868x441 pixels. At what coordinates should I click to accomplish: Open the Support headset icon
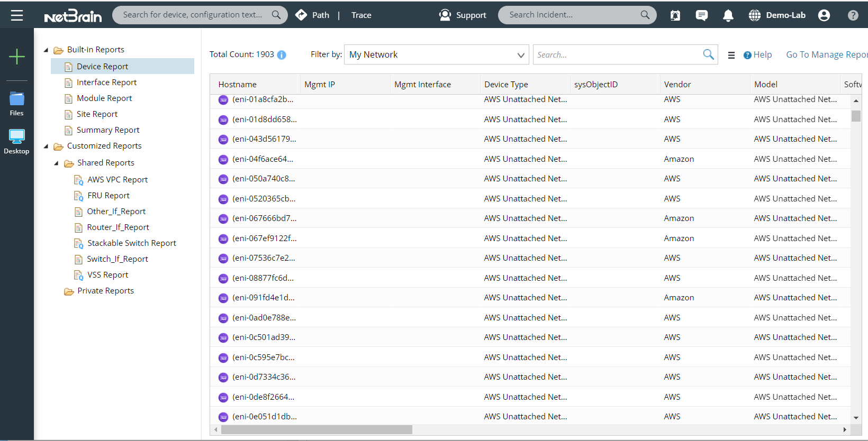pyautogui.click(x=445, y=15)
